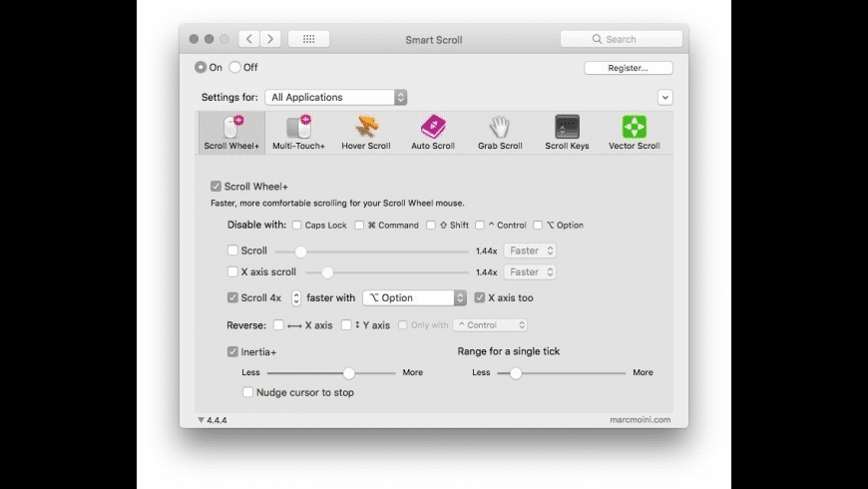This screenshot has width=868, height=489.
Task: Click the X axis scroll slider knob
Action: 327,272
